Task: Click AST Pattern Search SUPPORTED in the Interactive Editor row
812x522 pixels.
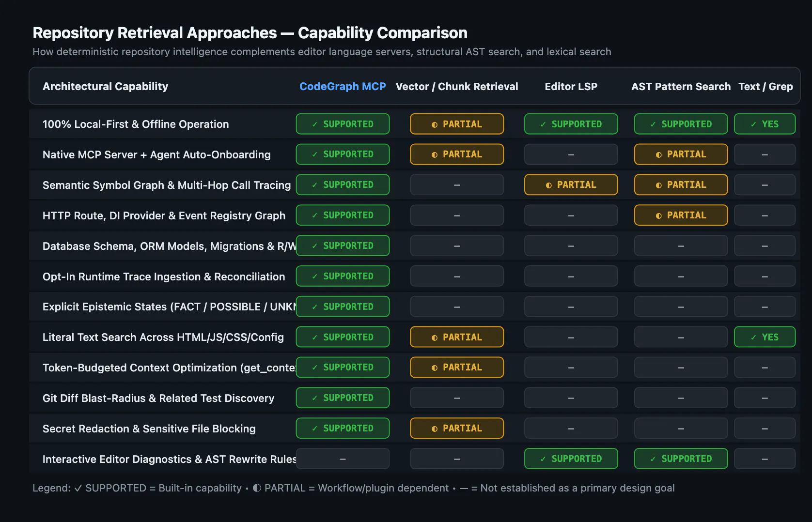Action: coord(681,459)
